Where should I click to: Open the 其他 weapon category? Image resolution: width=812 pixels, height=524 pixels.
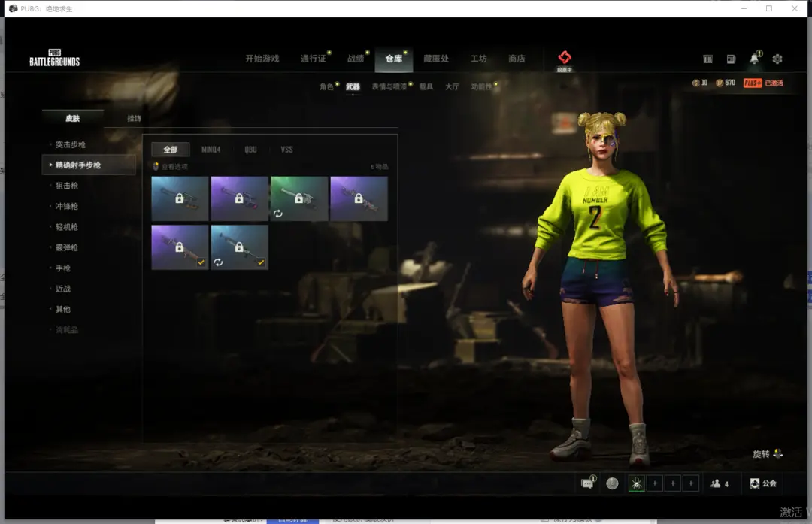(x=63, y=309)
